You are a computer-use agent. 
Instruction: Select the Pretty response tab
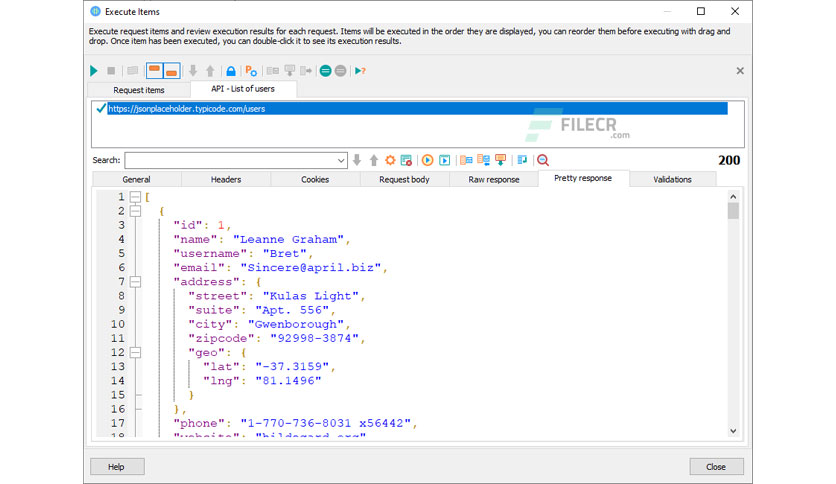(583, 178)
